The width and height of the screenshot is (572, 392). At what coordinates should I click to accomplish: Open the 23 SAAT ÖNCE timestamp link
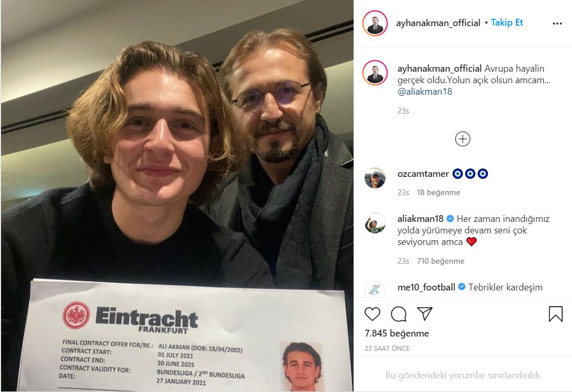(x=387, y=348)
